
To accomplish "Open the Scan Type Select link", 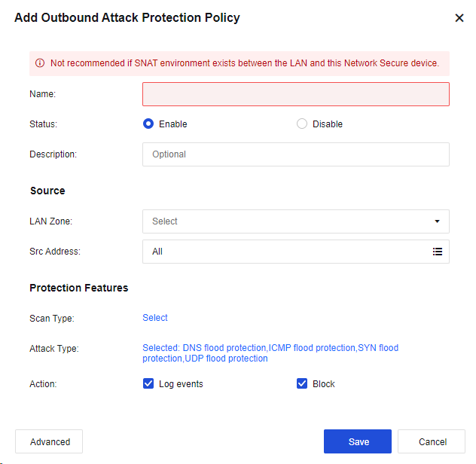I will click(155, 318).
